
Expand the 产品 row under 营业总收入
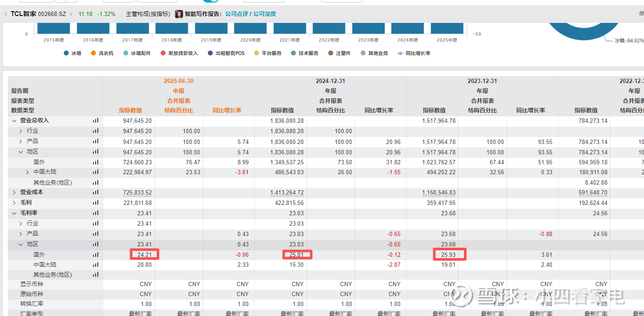point(21,141)
